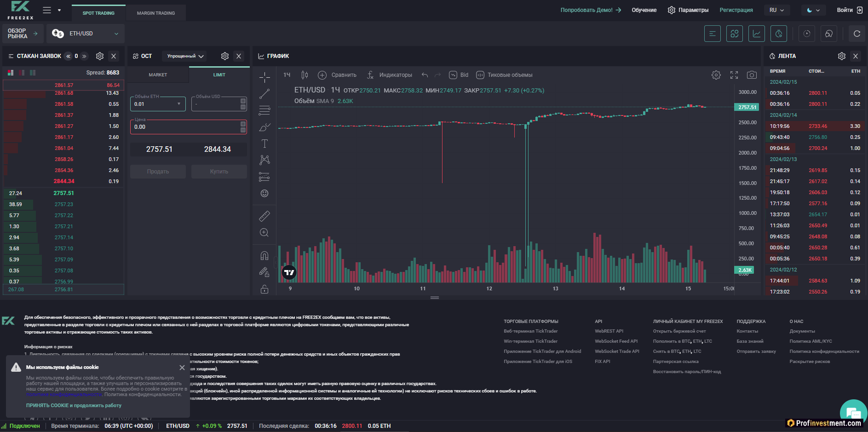Select the trend line drawing tool

tap(264, 94)
